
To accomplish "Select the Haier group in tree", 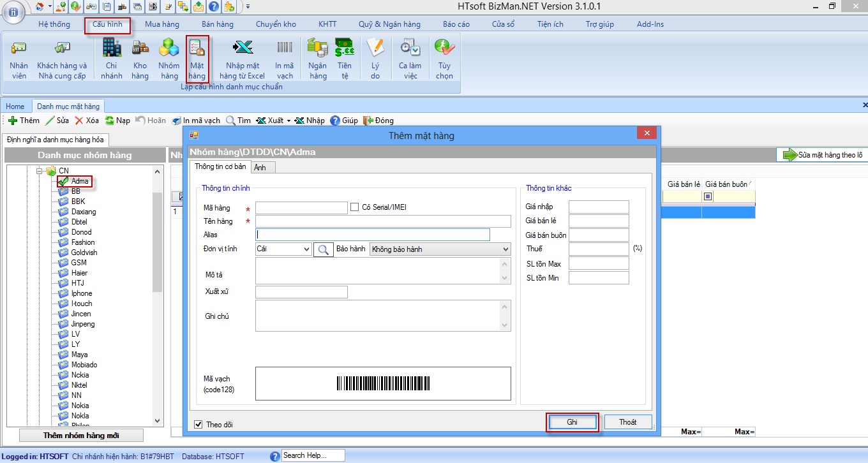I will (x=79, y=273).
